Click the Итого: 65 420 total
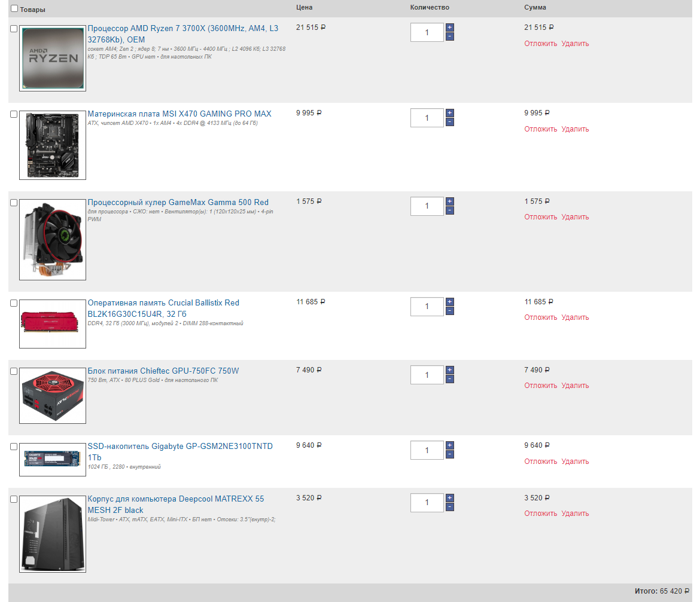The width and height of the screenshot is (700, 602). [662, 591]
